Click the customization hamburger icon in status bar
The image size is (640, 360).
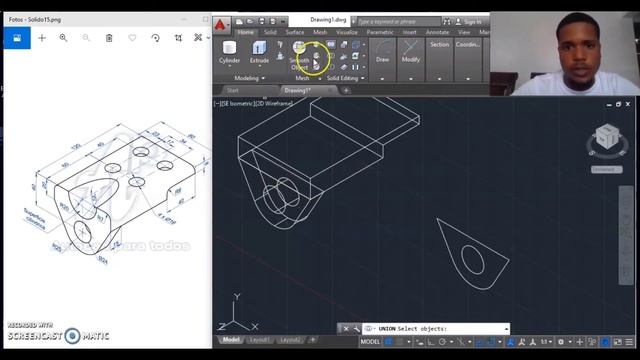click(x=629, y=342)
